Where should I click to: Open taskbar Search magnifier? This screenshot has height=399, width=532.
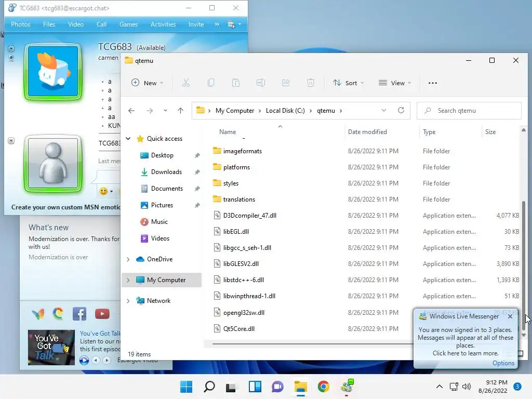click(x=209, y=387)
